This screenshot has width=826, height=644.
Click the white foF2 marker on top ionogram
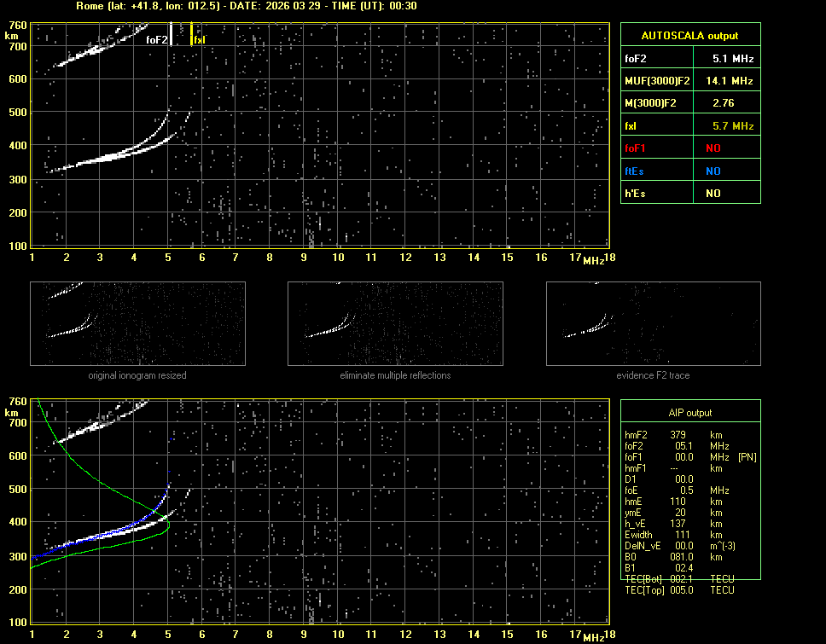click(172, 34)
